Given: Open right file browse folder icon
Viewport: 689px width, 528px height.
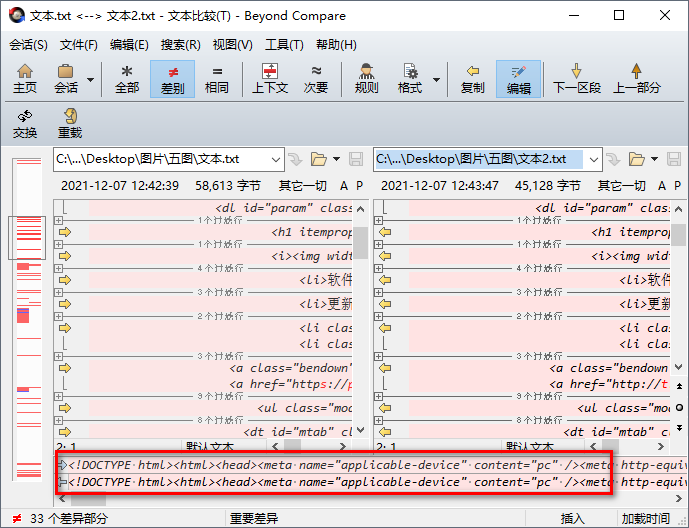Looking at the screenshot, I should [x=637, y=159].
